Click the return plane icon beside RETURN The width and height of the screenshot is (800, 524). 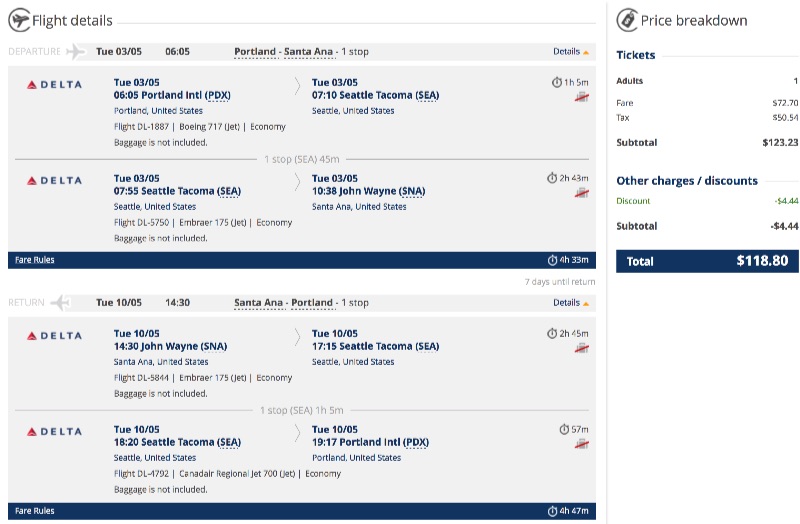coord(61,303)
